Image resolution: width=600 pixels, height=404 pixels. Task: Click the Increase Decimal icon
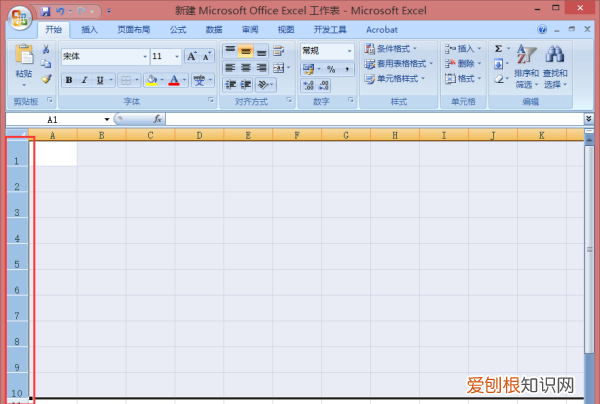308,85
